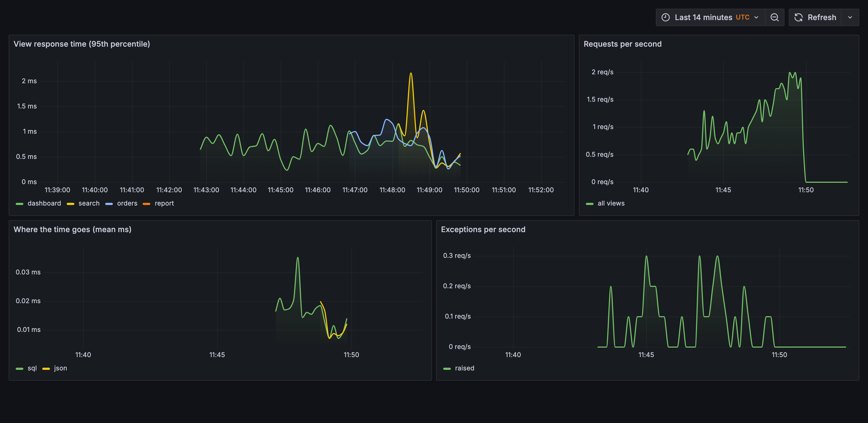This screenshot has width=868, height=423.
Task: Click the 11:39:00 axis label
Action: coord(57,190)
